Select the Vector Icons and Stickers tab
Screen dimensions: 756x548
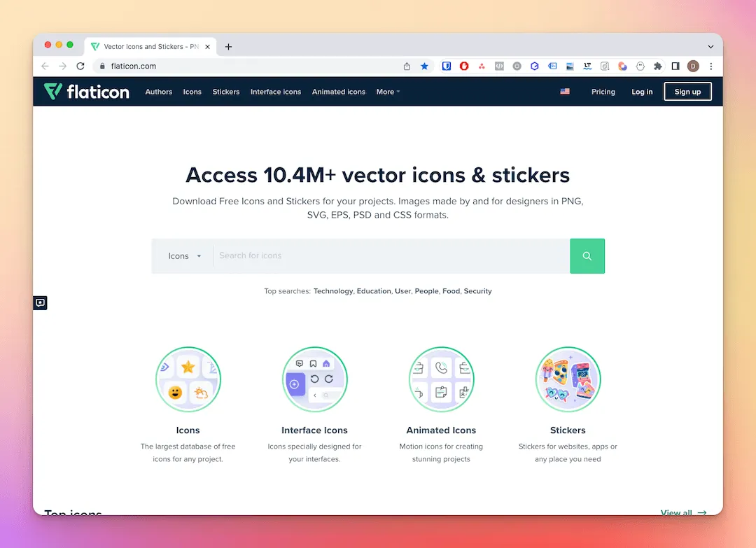(150, 47)
